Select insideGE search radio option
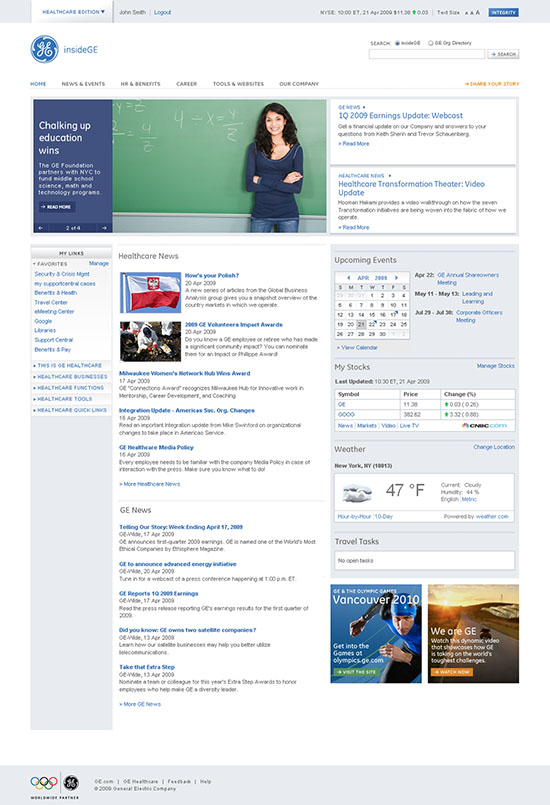 [397, 43]
